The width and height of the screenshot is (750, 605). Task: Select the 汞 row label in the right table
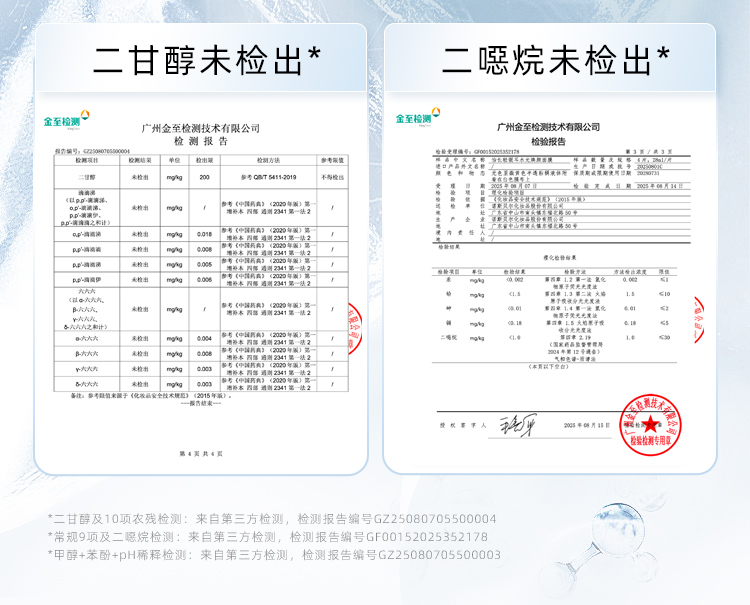449,279
